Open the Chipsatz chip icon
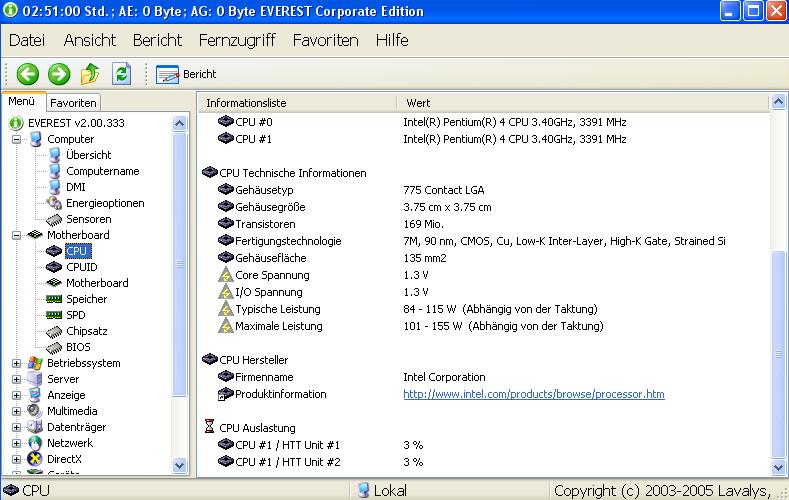Image resolution: width=789 pixels, height=500 pixels. 54,332
